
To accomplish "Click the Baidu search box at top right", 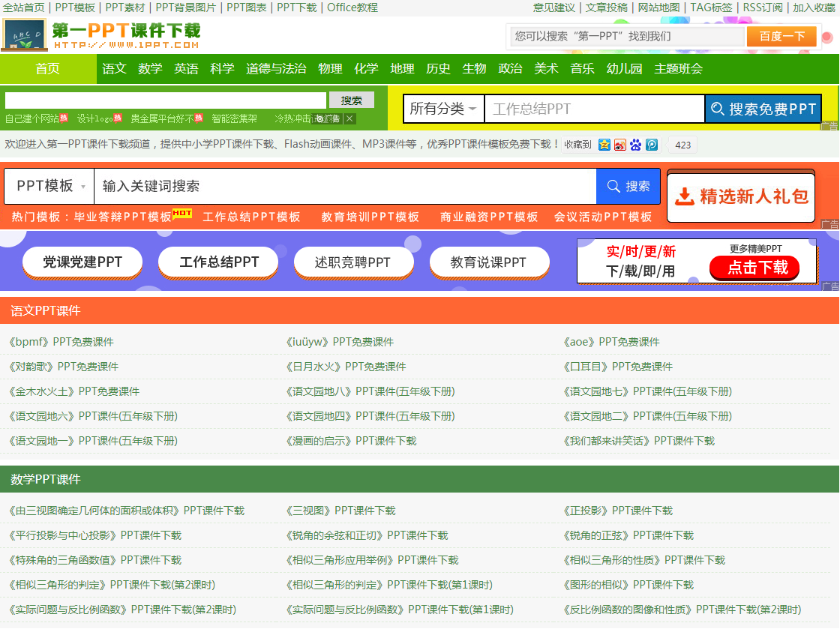I will click(x=627, y=37).
